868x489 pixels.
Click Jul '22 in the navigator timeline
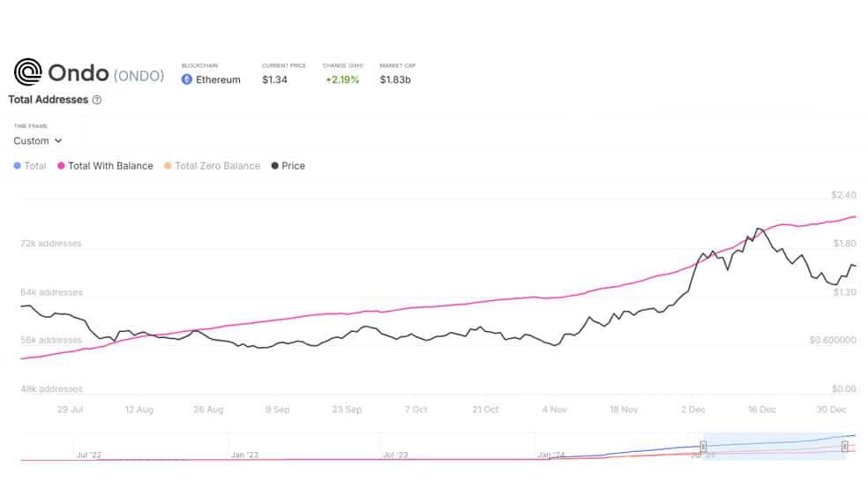point(88,455)
